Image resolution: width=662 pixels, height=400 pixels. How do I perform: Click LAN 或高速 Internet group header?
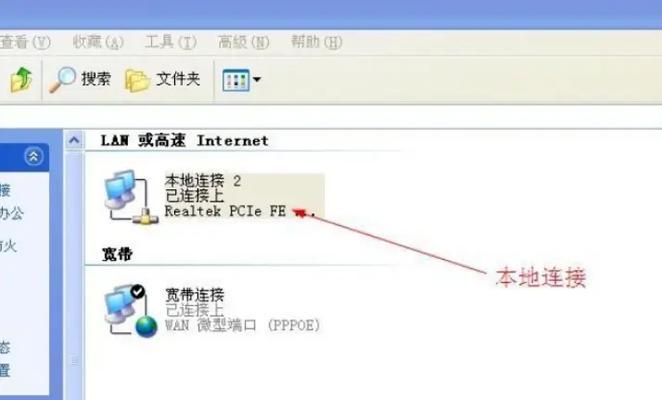[x=184, y=140]
